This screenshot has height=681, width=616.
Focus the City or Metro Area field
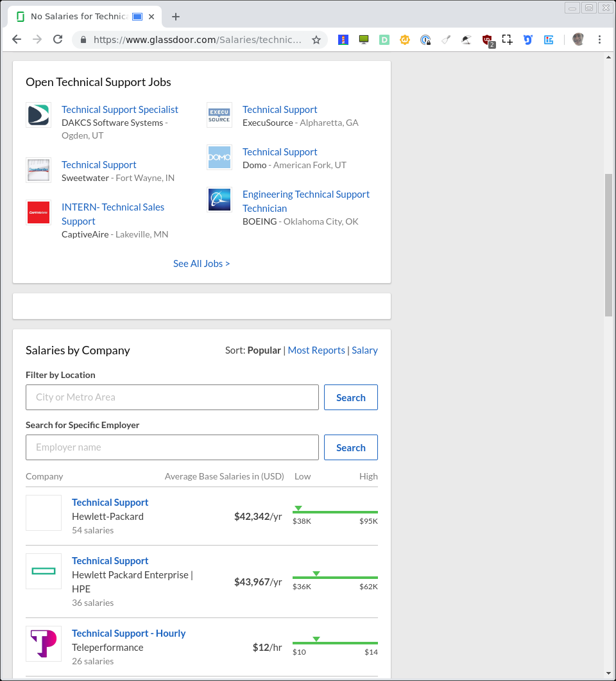click(173, 397)
